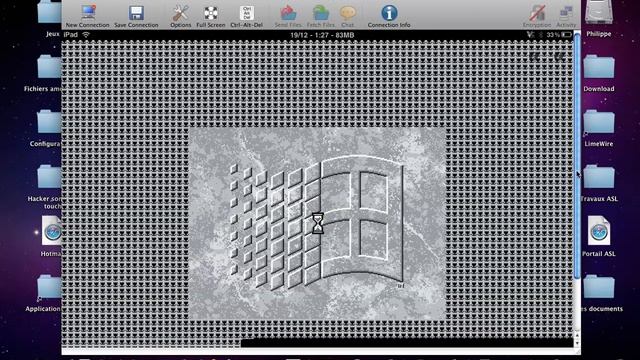This screenshot has height=360, width=640.
Task: Click the iPad Wi-Fi status icon
Action: click(x=86, y=35)
